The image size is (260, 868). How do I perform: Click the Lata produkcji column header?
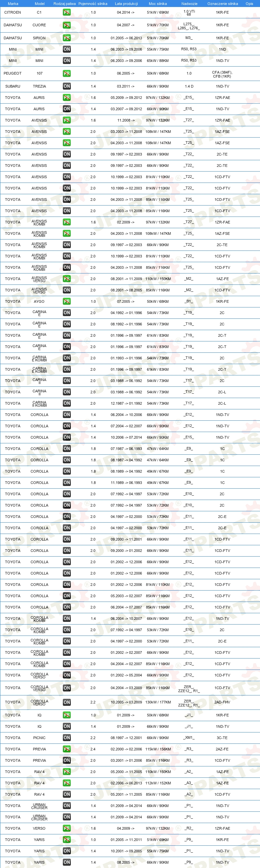click(126, 4)
